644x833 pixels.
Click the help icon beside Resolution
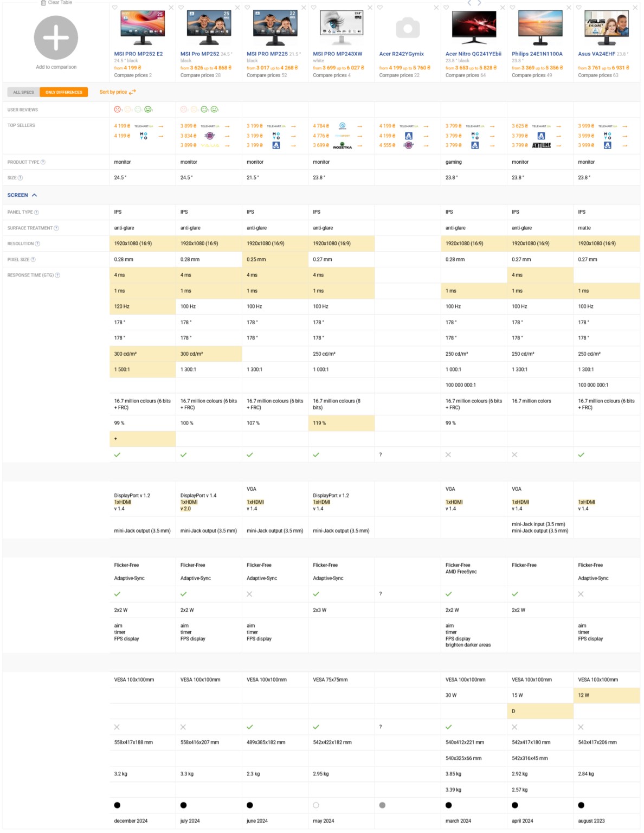pos(37,244)
